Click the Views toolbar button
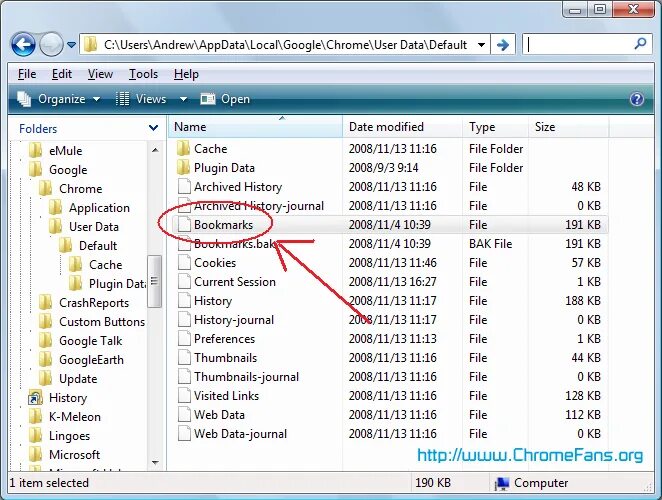The width and height of the screenshot is (662, 500). point(141,99)
